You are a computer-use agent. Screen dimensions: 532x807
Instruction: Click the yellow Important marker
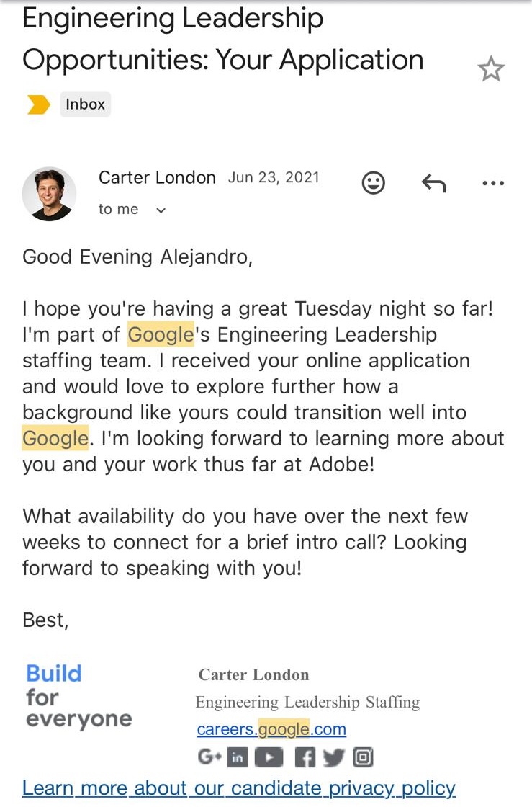tap(39, 104)
